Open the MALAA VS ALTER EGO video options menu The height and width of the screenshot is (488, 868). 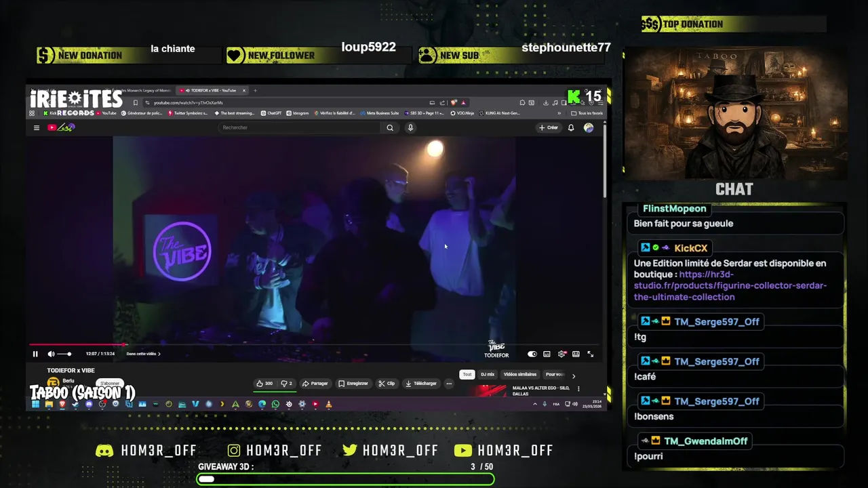tap(578, 389)
